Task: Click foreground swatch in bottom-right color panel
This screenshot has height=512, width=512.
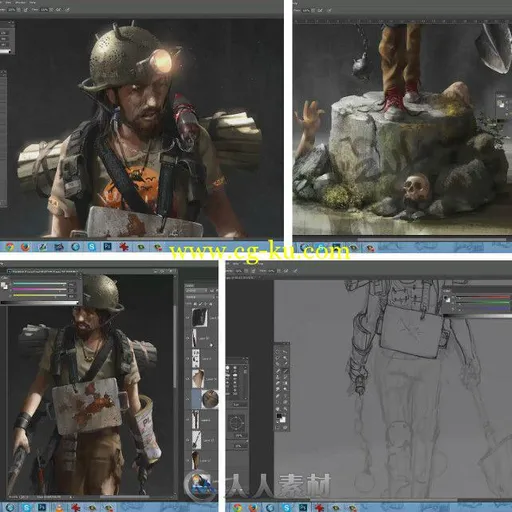Action: pos(445,297)
